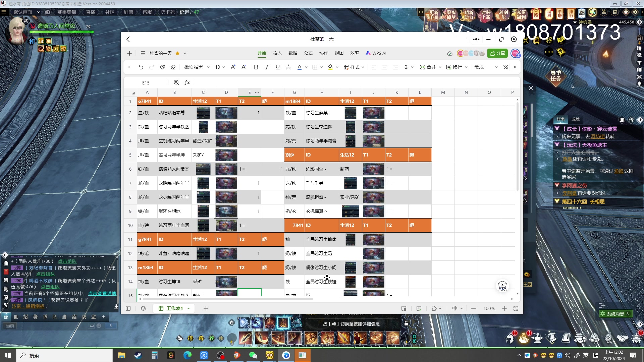Align text right icon
This screenshot has height=362, width=644.
coord(395,67)
